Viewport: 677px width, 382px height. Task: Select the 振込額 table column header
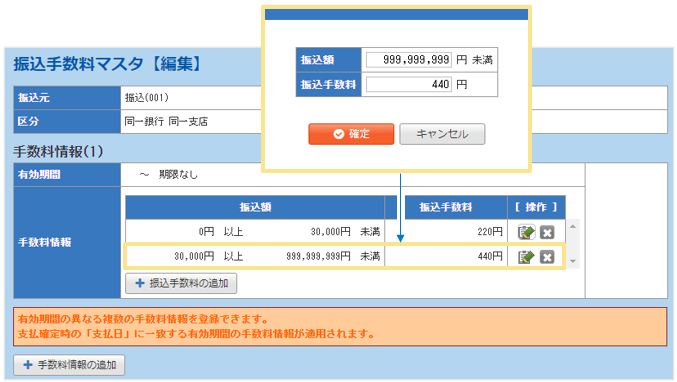[x=255, y=207]
